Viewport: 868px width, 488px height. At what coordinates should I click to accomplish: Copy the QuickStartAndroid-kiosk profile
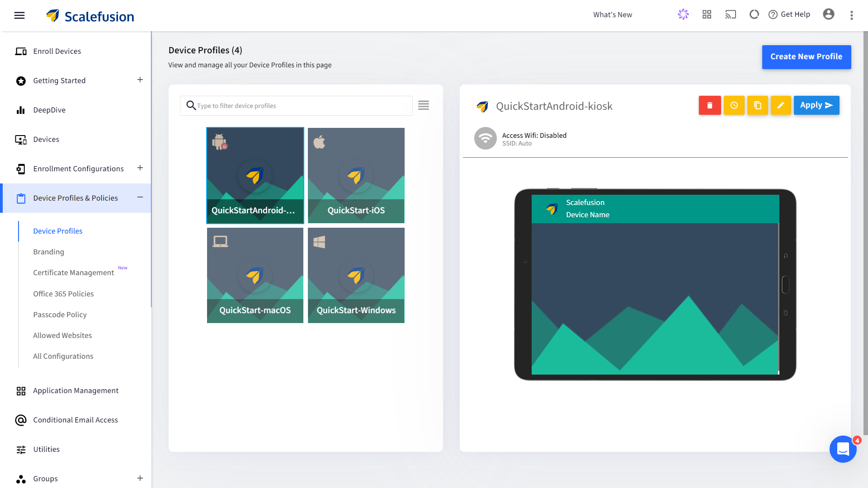(758, 105)
